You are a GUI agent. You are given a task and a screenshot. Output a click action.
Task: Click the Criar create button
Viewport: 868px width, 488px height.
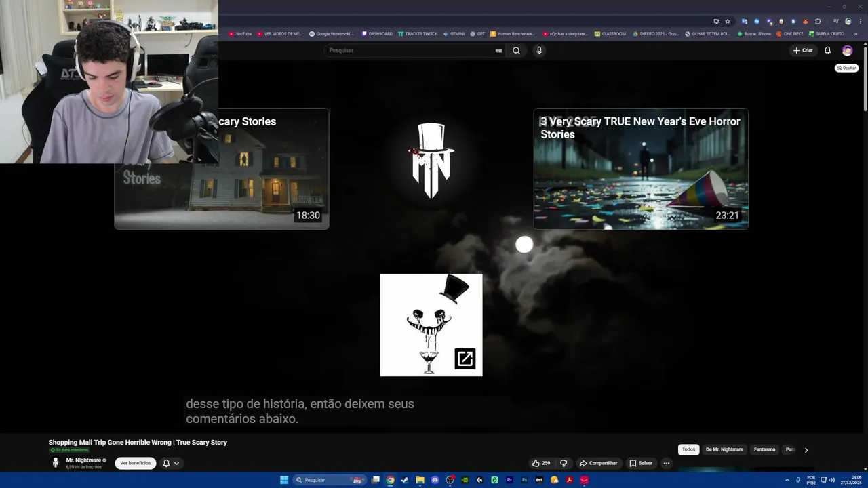tap(803, 50)
